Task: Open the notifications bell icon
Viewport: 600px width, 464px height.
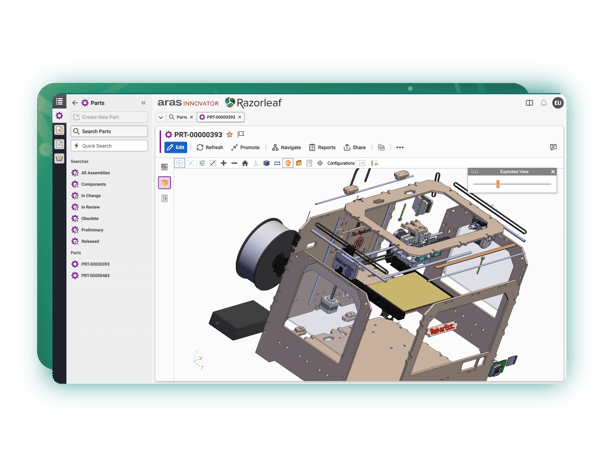Action: [544, 103]
